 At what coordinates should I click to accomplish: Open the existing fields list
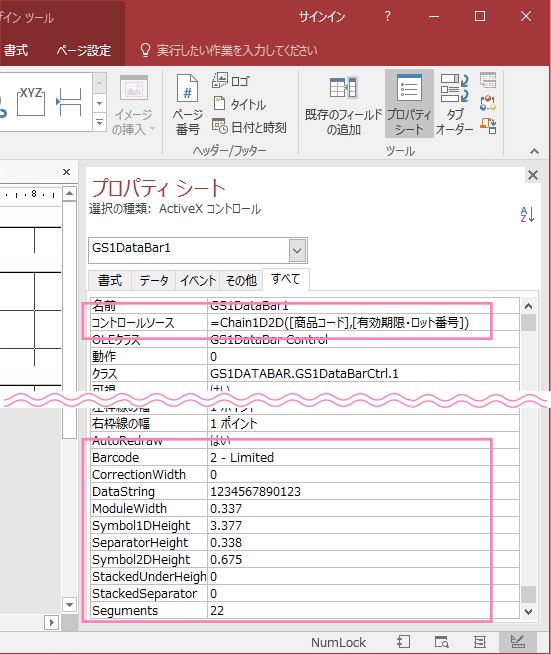[x=343, y=105]
